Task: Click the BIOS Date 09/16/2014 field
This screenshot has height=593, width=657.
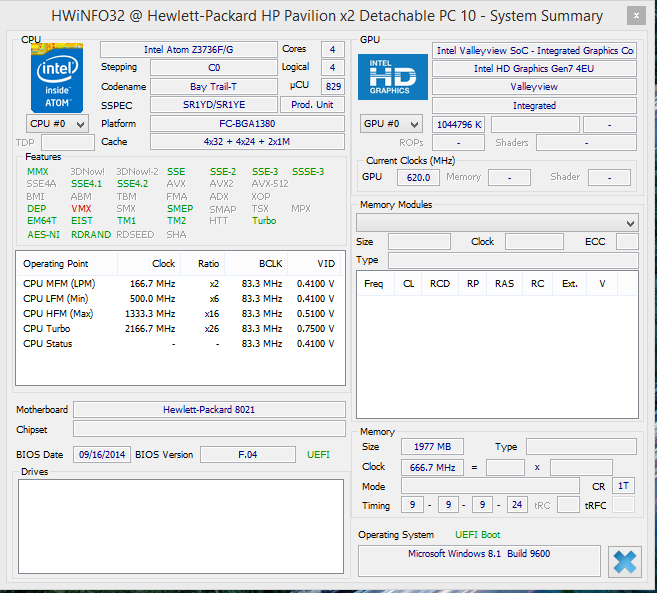Action: [102, 455]
